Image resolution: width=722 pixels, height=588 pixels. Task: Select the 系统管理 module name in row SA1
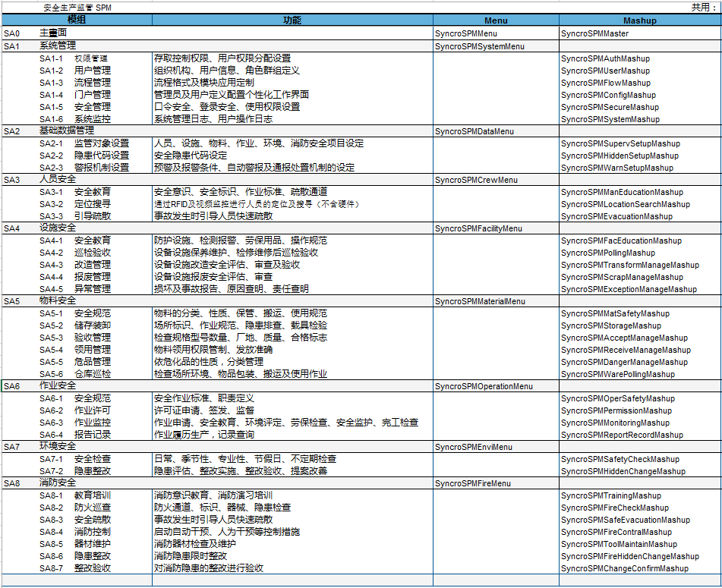point(58,46)
